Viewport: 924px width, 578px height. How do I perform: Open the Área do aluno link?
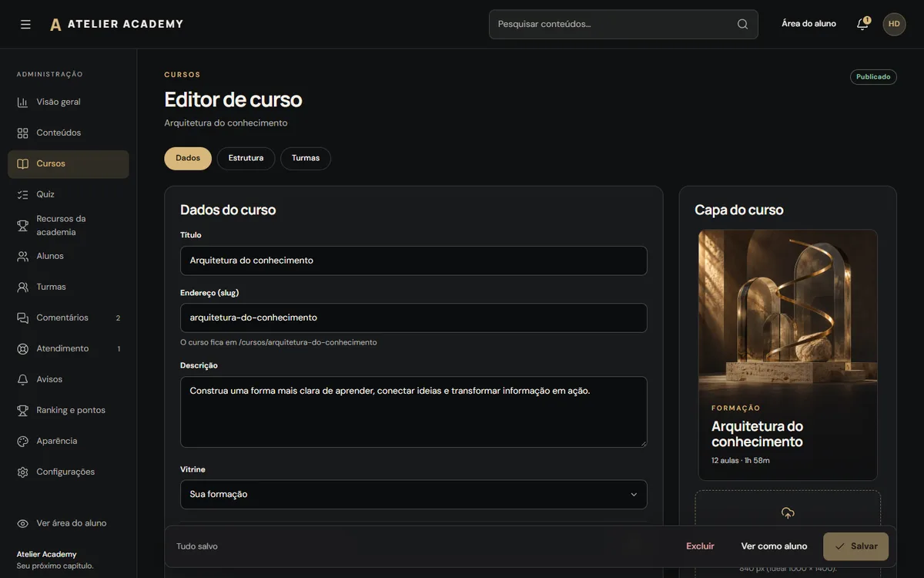808,24
